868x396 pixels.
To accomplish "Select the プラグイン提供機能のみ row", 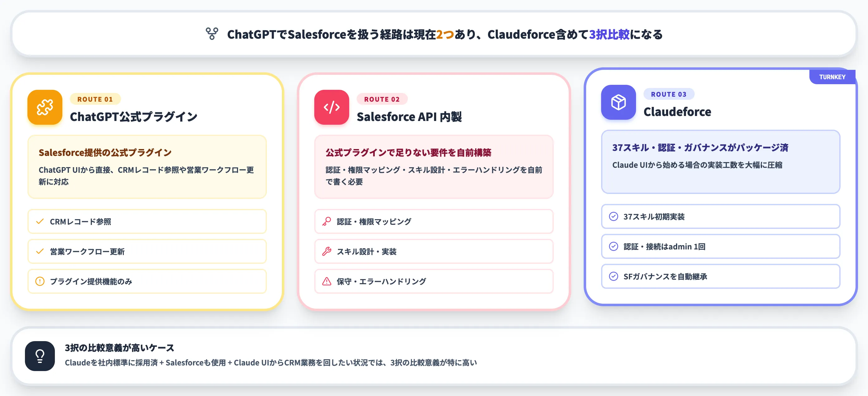I will tap(147, 281).
